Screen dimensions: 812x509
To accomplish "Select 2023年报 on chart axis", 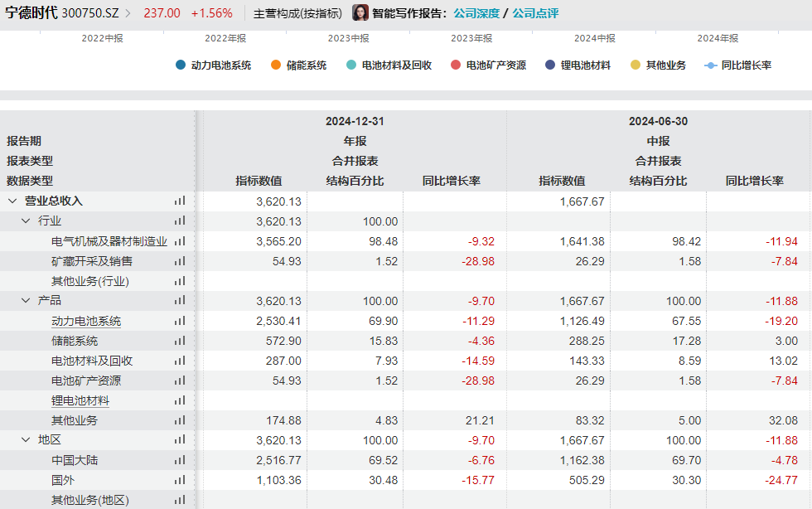I will tap(471, 38).
